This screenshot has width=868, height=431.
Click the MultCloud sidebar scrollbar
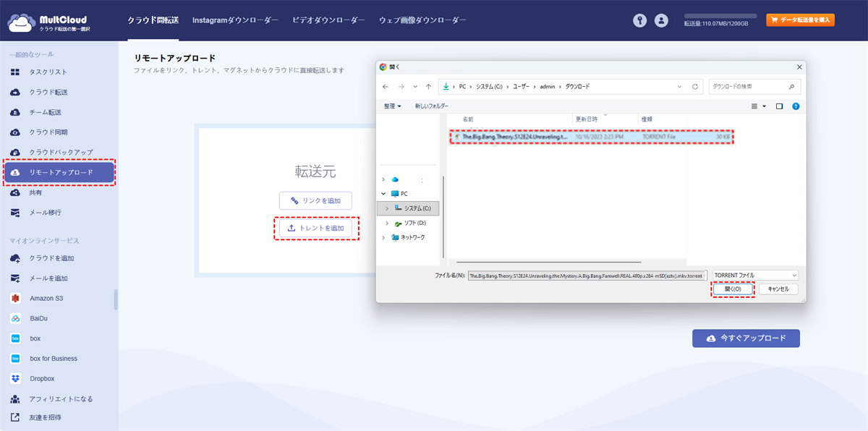coord(116,299)
